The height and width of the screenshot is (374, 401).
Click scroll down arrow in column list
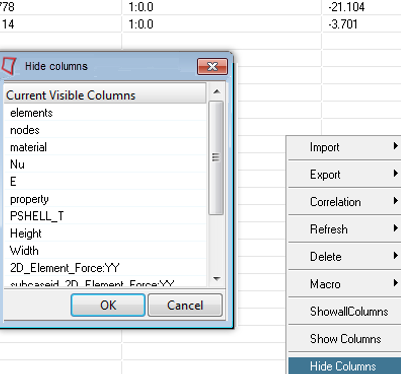[x=217, y=278]
